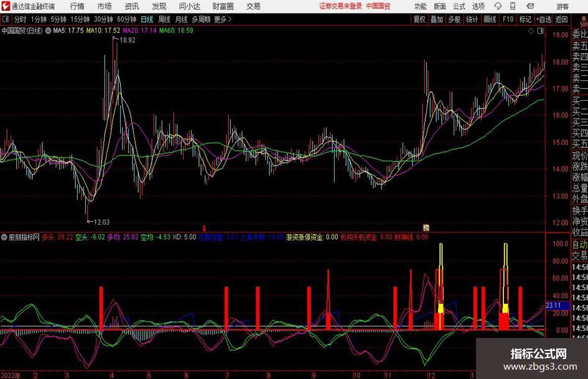Open the 功能 menu
The width and height of the screenshot is (588, 379).
pos(421,6)
